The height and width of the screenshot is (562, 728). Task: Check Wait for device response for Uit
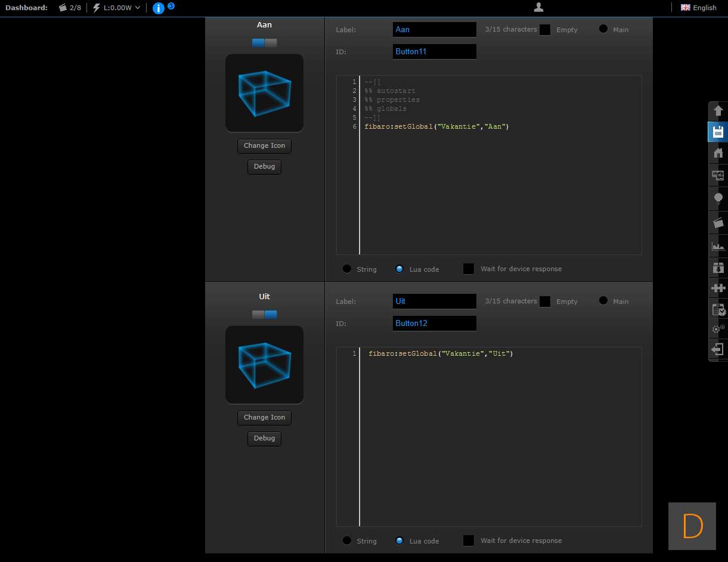[469, 541]
